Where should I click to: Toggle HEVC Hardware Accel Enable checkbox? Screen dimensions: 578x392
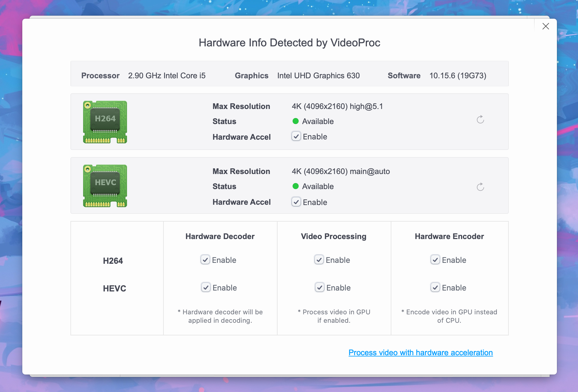pyautogui.click(x=296, y=202)
